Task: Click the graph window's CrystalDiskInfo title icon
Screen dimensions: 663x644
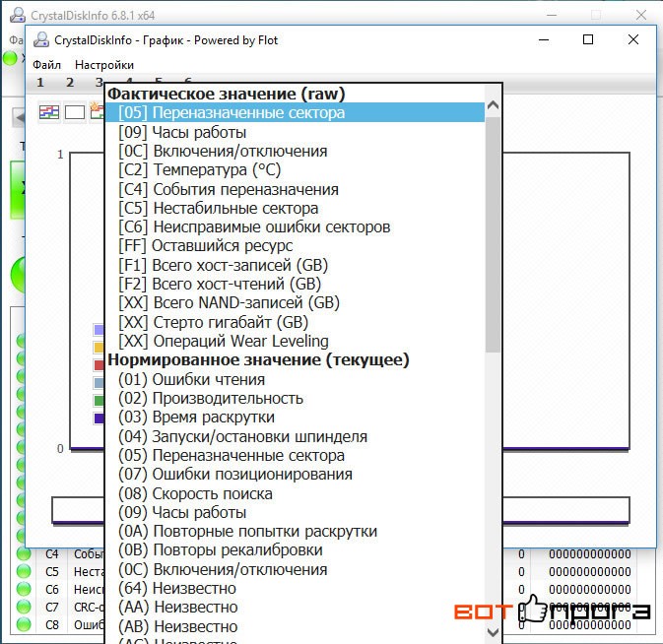Action: tap(41, 39)
